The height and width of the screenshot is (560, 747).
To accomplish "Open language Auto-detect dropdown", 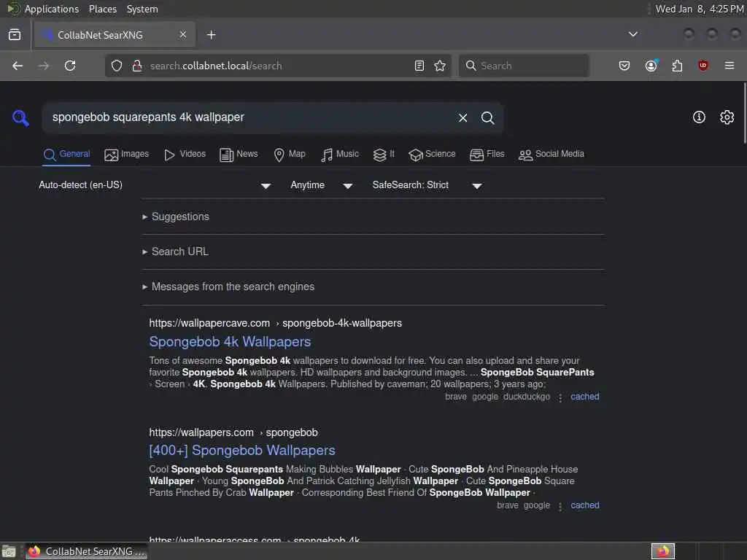I will click(x=155, y=185).
